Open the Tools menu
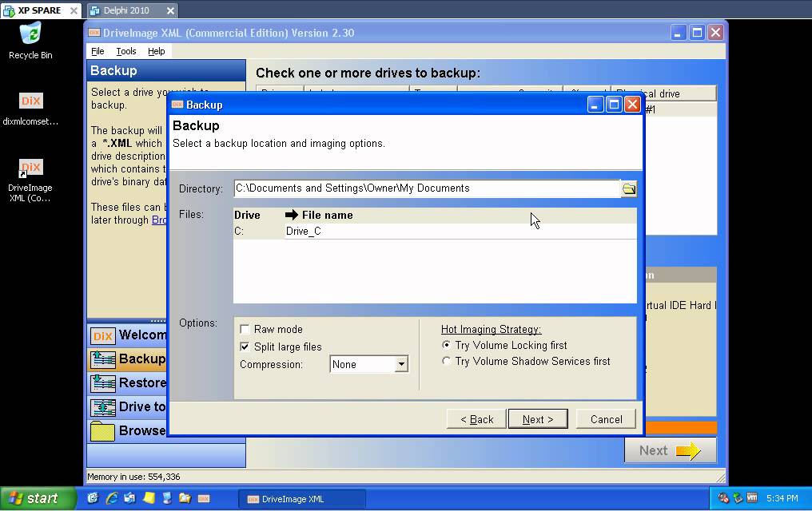This screenshot has height=511, width=812. tap(125, 51)
